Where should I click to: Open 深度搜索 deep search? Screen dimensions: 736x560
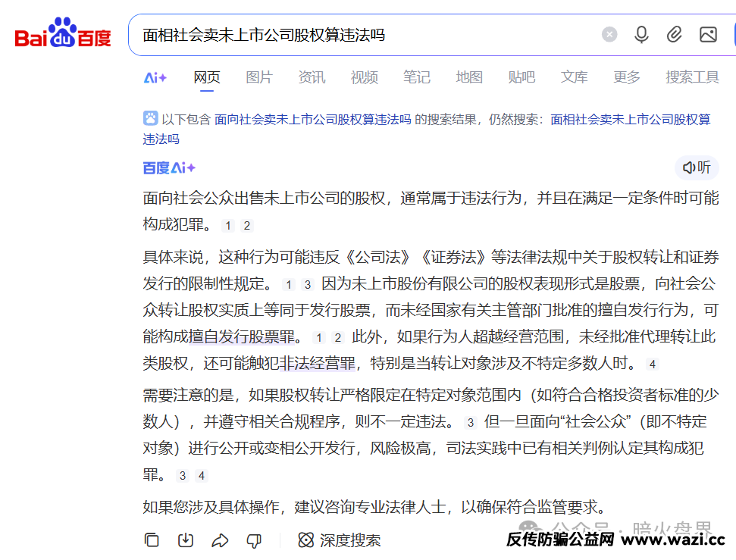tap(340, 540)
